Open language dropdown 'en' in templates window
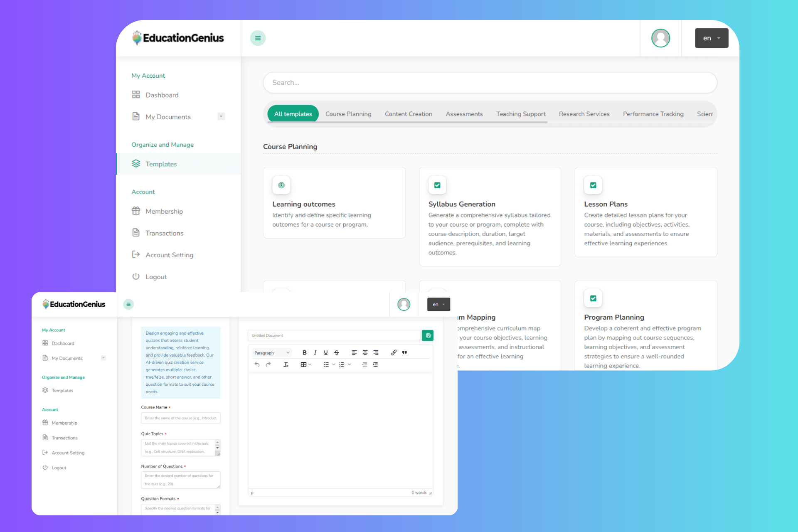The width and height of the screenshot is (798, 532). point(712,38)
